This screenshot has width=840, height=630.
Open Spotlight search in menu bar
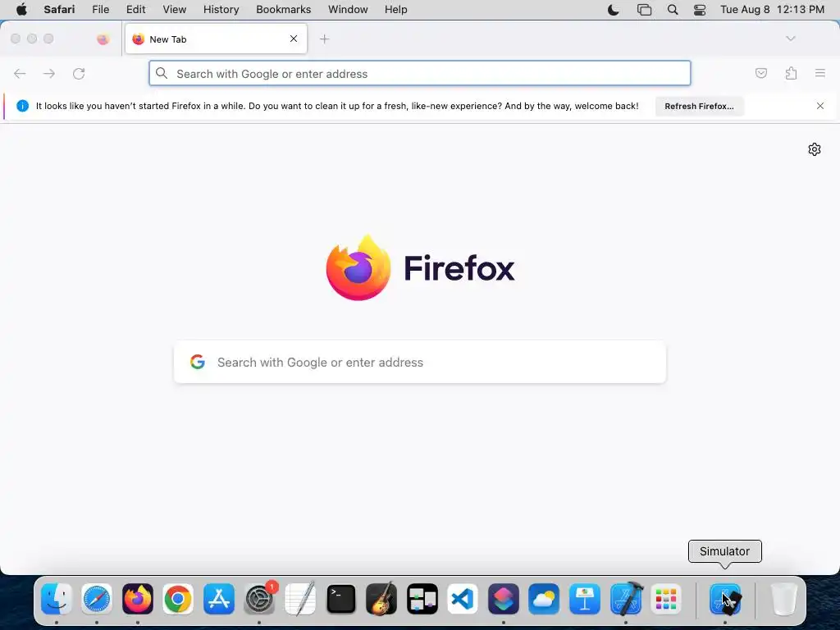[x=673, y=10]
